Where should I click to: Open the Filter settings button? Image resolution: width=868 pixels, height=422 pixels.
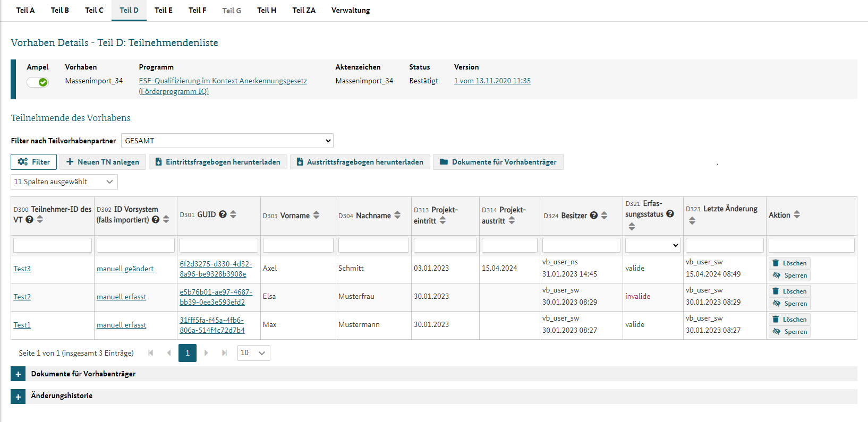point(34,162)
